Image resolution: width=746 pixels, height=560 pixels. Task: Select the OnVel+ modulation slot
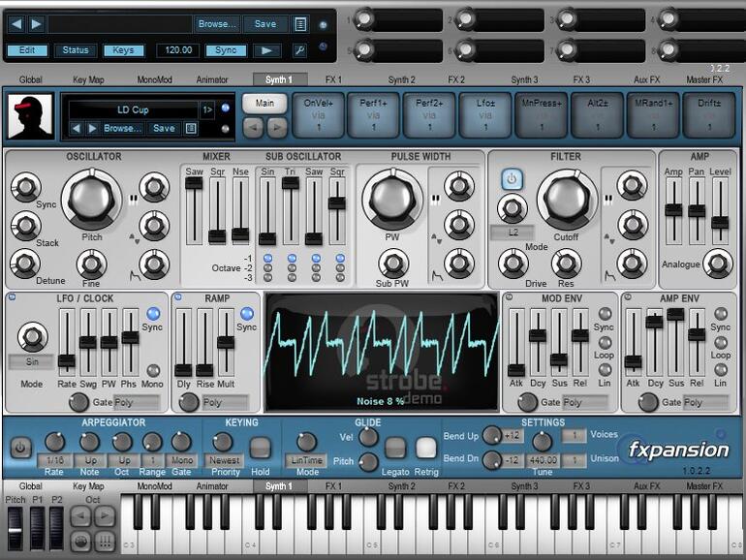pos(319,115)
